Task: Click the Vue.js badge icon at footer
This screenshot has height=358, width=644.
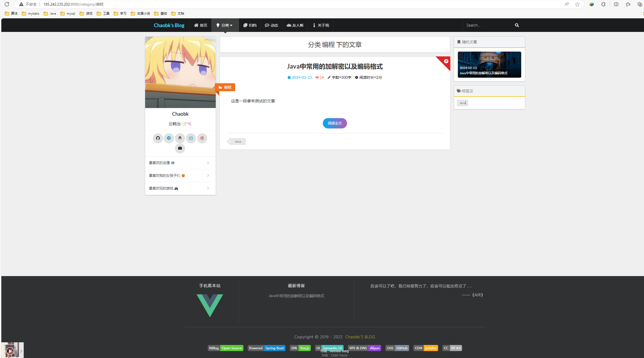Action: pos(305,348)
